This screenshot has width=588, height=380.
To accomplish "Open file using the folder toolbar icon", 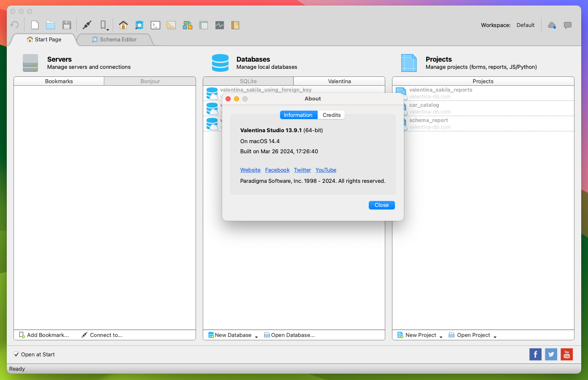I will [x=51, y=25].
